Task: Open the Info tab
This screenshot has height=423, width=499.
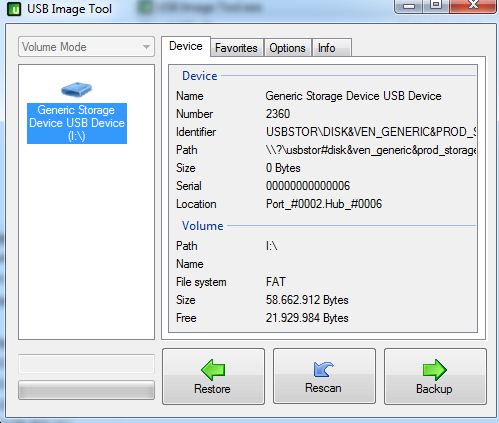Action: (331, 48)
